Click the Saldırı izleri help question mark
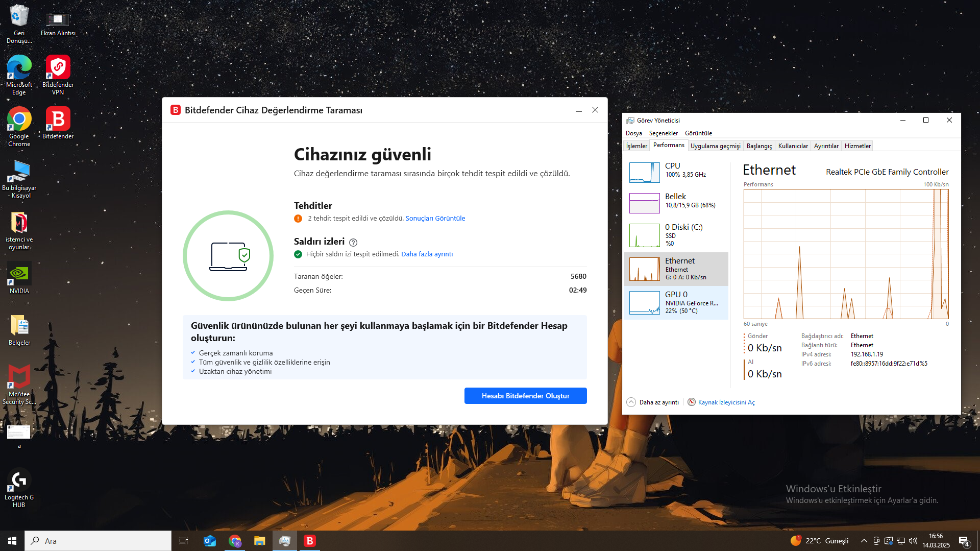Viewport: 980px width, 551px height. pos(353,243)
